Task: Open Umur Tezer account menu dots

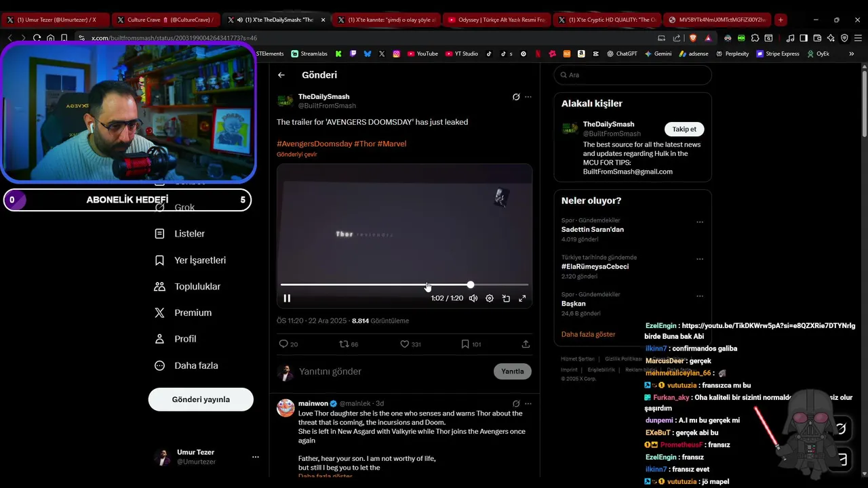Action: pos(256,457)
